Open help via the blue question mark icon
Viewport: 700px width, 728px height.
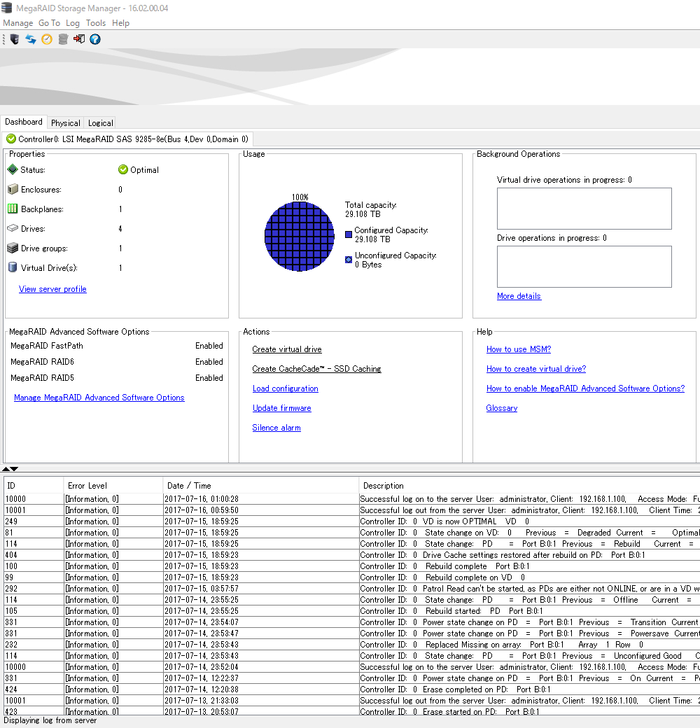click(95, 39)
